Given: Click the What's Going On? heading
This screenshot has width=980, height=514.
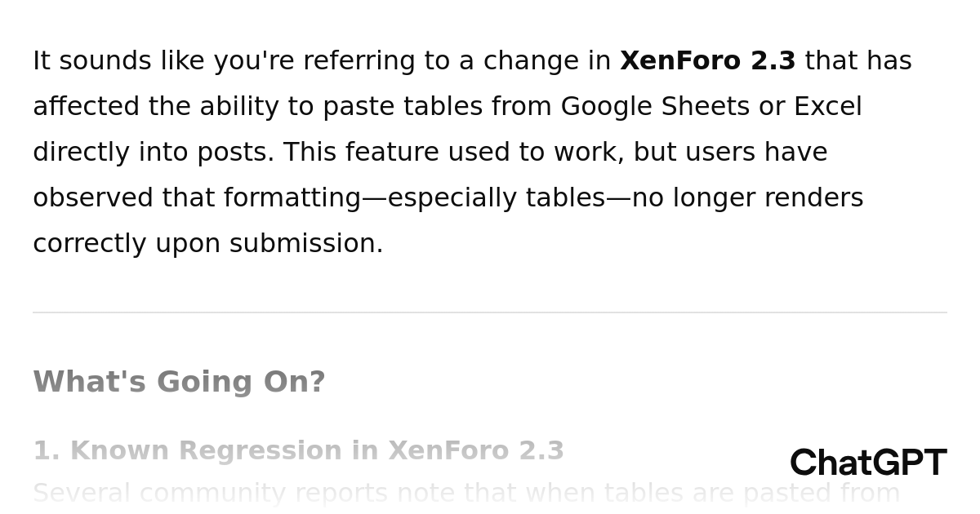Looking at the screenshot, I should tap(179, 382).
